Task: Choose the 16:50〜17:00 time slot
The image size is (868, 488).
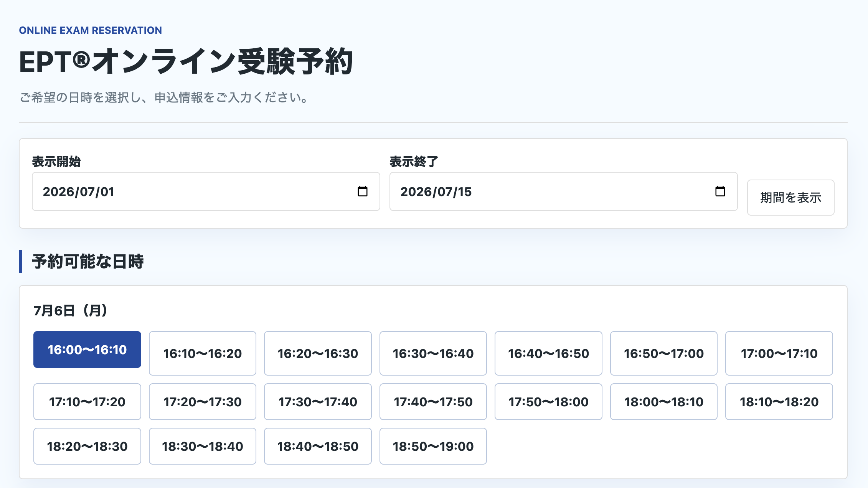Action: [x=664, y=353]
